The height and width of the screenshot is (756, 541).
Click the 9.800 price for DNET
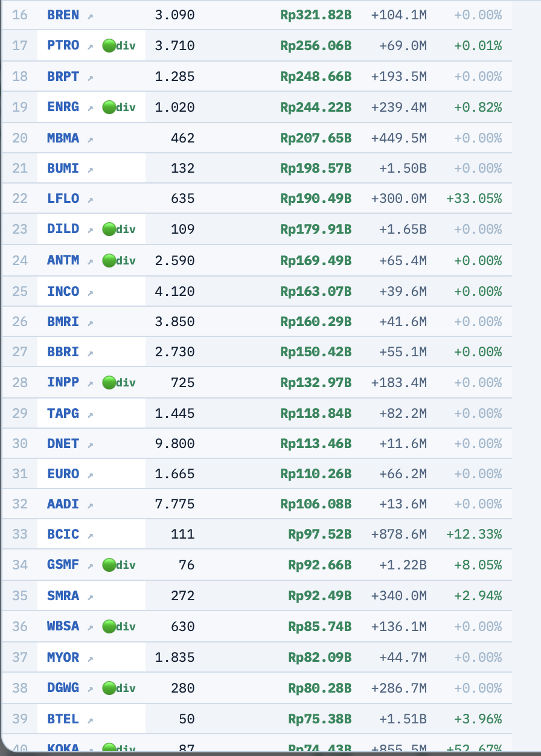(174, 444)
